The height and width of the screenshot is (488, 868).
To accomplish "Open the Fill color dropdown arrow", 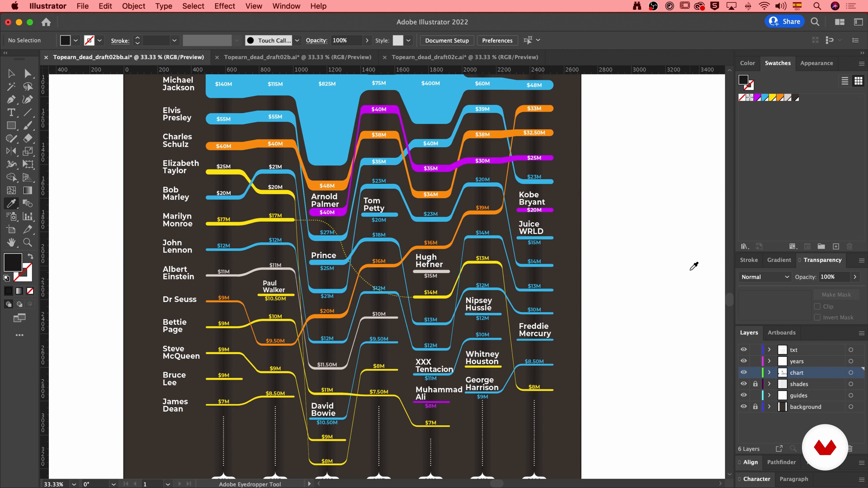I will tap(76, 40).
